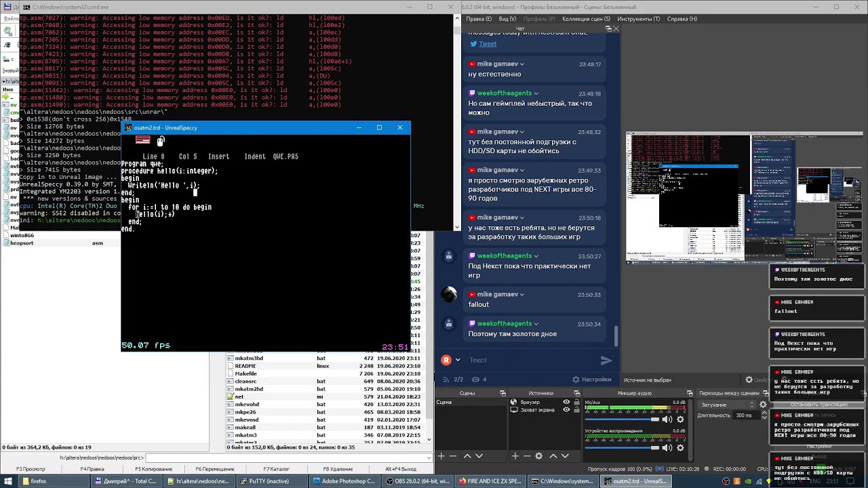This screenshot has height=488, width=868.
Task: Expand dropdown next to Restream icon in chat input
Action: click(458, 360)
